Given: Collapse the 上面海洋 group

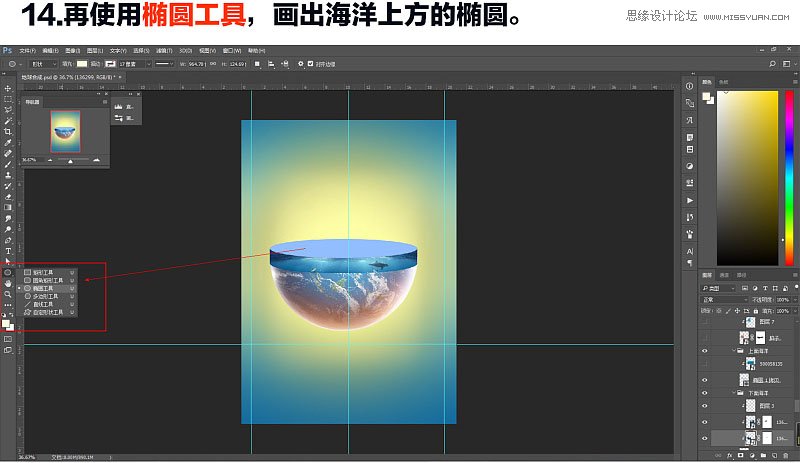Looking at the screenshot, I should click(734, 351).
